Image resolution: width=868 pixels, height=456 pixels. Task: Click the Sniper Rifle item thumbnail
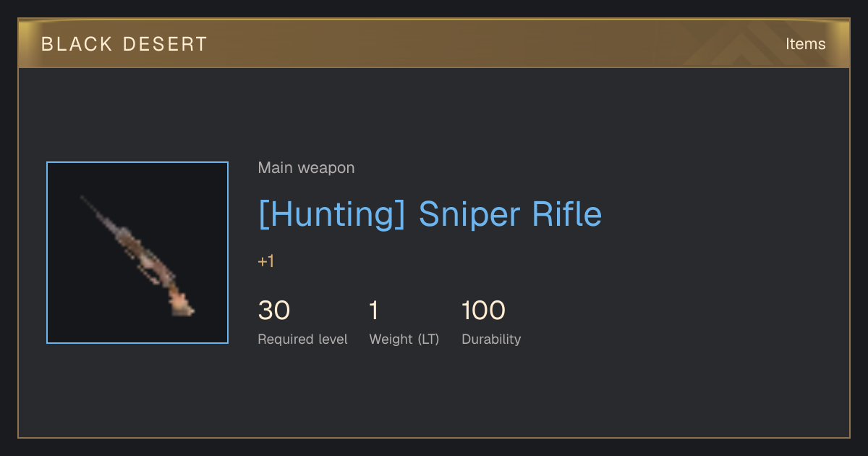click(137, 253)
